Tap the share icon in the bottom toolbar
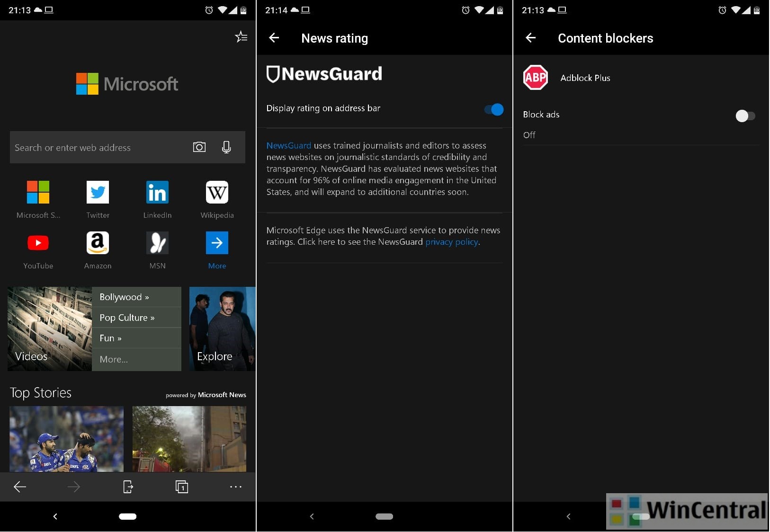The width and height of the screenshot is (770, 532). pyautogui.click(x=128, y=487)
